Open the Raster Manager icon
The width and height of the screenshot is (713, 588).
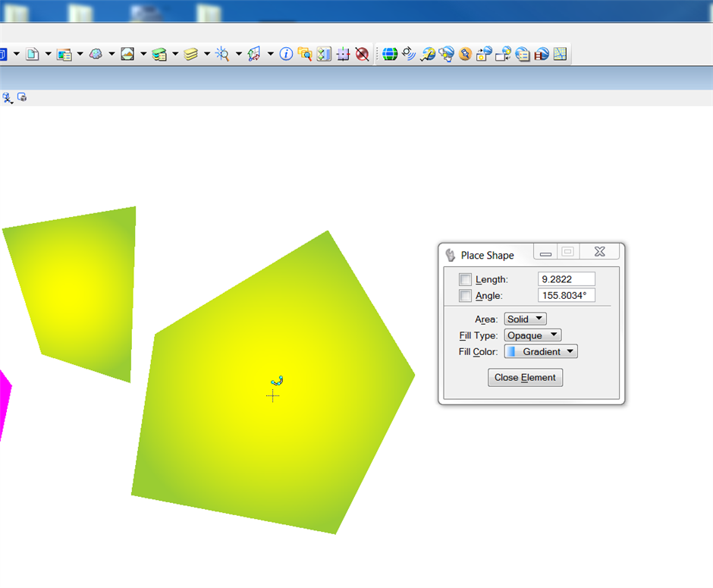tap(64, 54)
